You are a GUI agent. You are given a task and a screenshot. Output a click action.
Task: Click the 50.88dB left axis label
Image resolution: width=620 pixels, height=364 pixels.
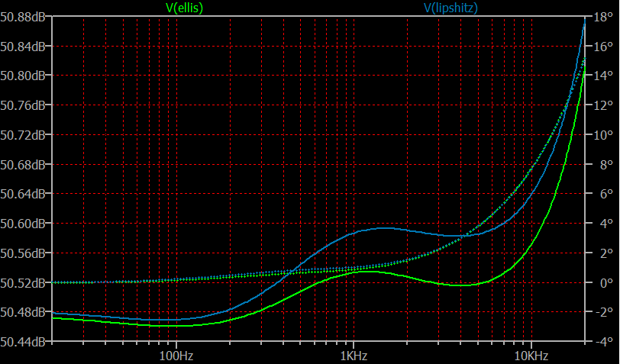(22, 17)
